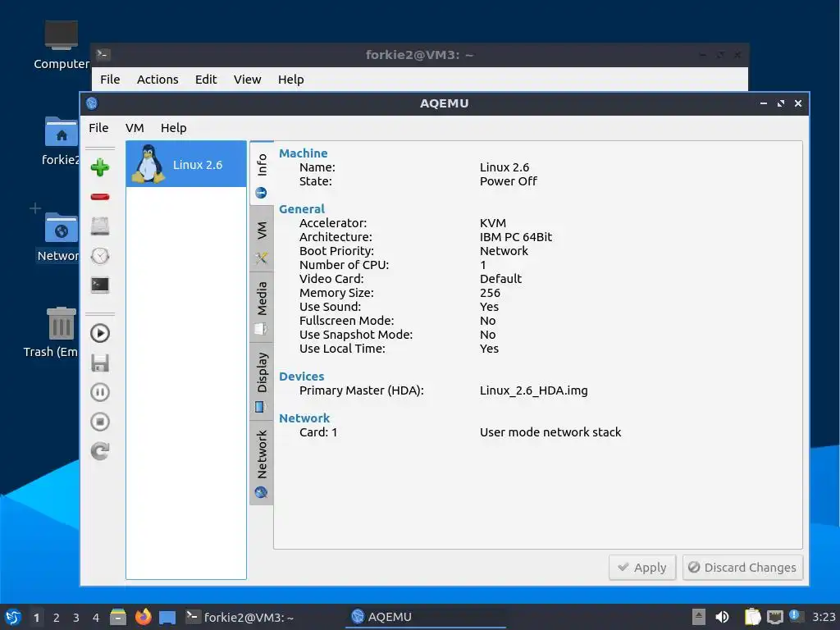Open the hard disk manager icon in the AQEMU toolbar
This screenshot has height=630, width=840.
99,226
